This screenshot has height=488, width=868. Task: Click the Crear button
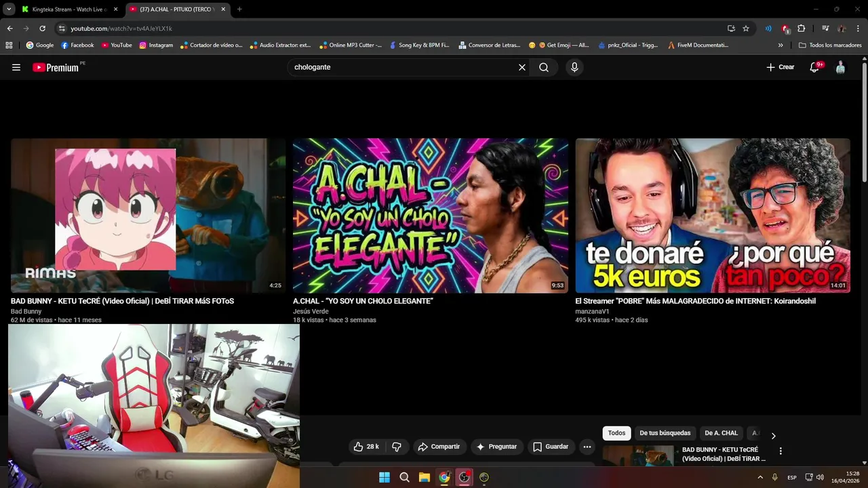click(780, 67)
